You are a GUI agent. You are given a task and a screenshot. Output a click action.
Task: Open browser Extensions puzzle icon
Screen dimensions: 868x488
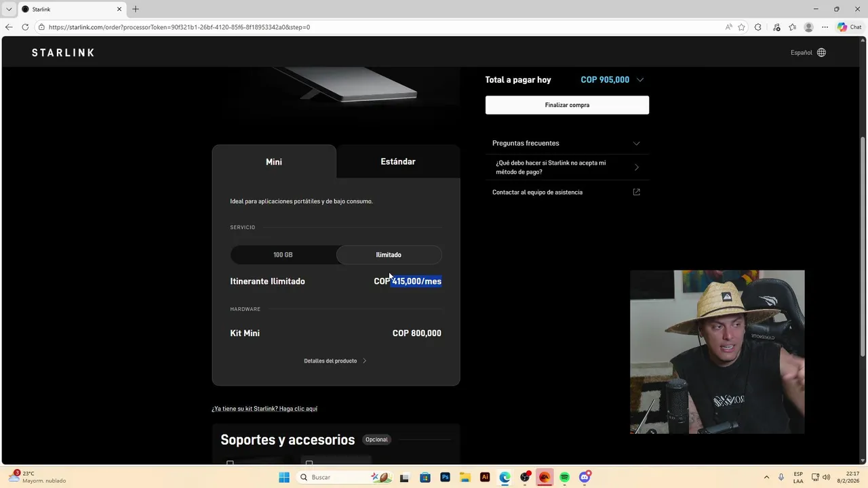[758, 27]
